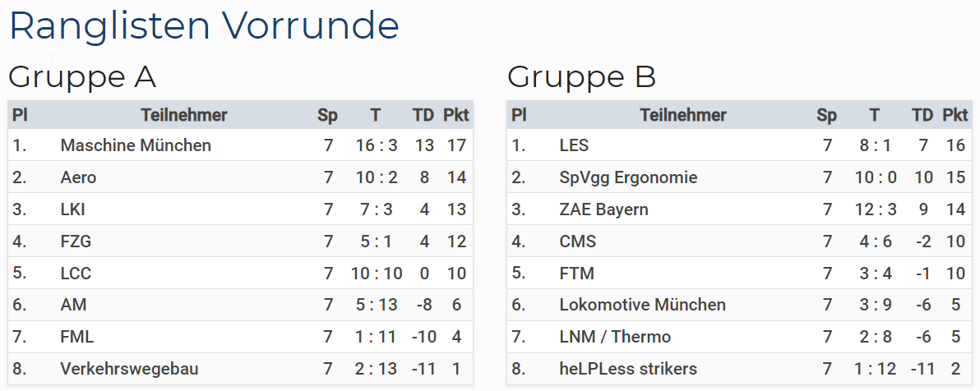The height and width of the screenshot is (391, 980).
Task: Select the FML team in Gruppe A
Action: coord(77,338)
